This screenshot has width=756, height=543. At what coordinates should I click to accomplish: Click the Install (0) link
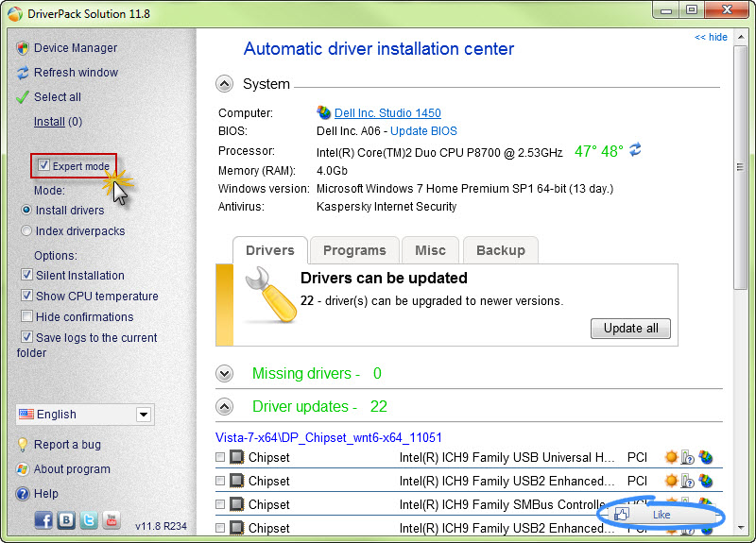point(58,122)
